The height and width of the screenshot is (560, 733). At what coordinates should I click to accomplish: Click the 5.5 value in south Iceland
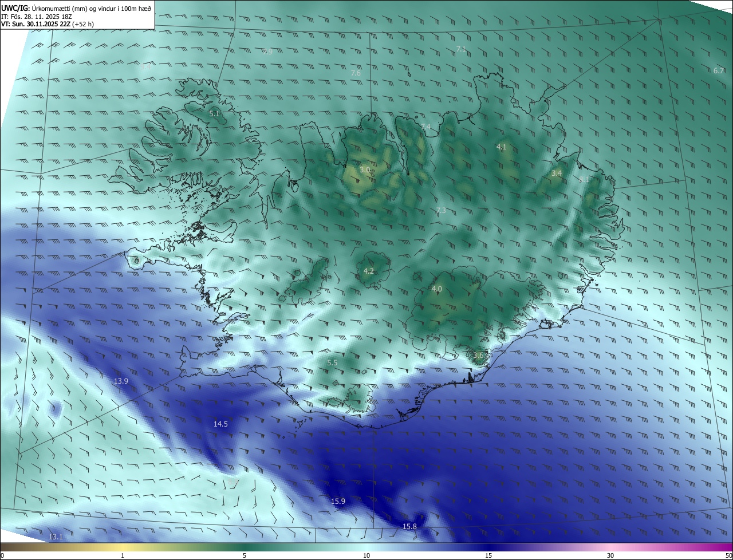(332, 363)
